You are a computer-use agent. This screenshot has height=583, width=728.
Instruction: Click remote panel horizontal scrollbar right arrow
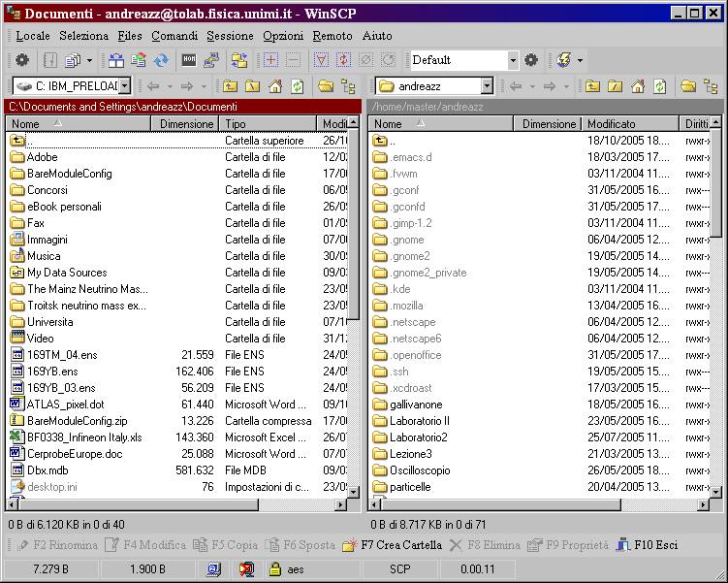705,504
